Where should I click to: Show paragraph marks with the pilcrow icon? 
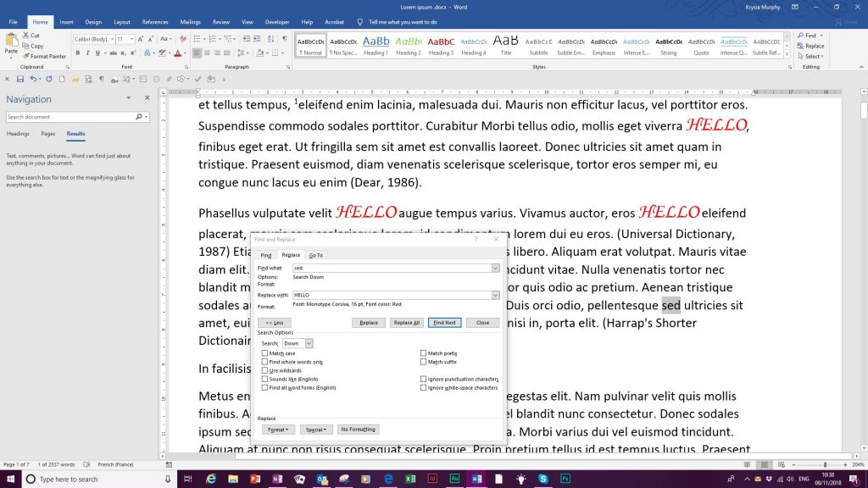click(x=284, y=39)
